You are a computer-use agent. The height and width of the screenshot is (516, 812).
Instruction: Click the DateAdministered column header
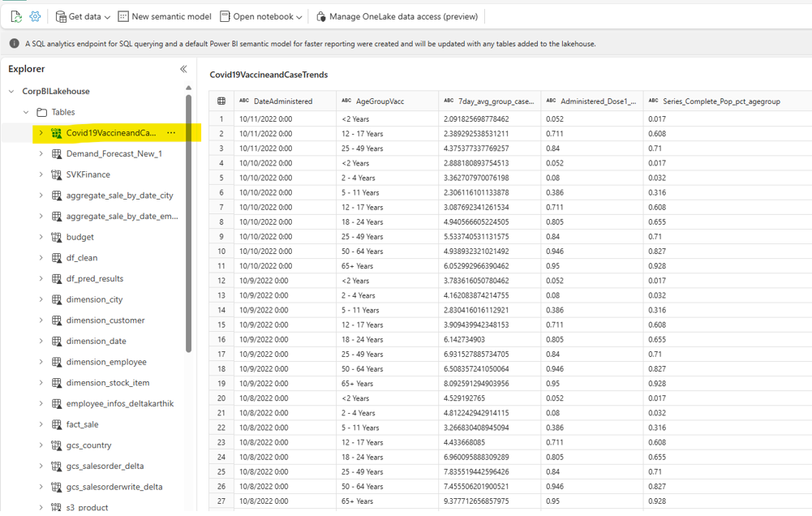point(285,101)
